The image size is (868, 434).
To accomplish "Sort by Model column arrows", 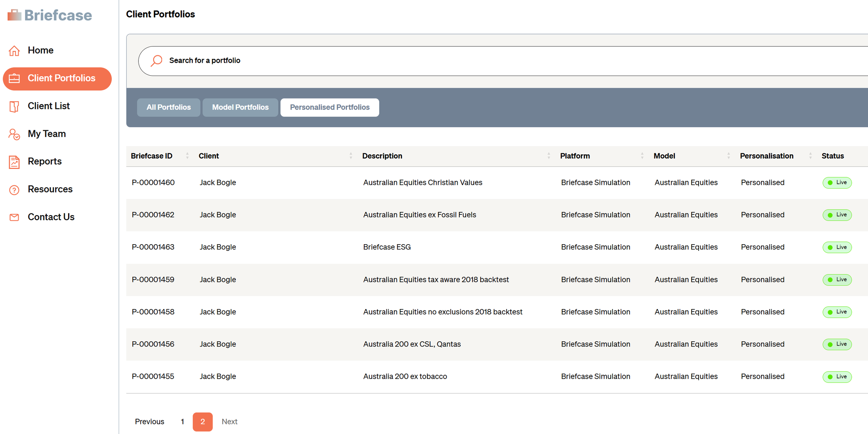I will click(728, 156).
